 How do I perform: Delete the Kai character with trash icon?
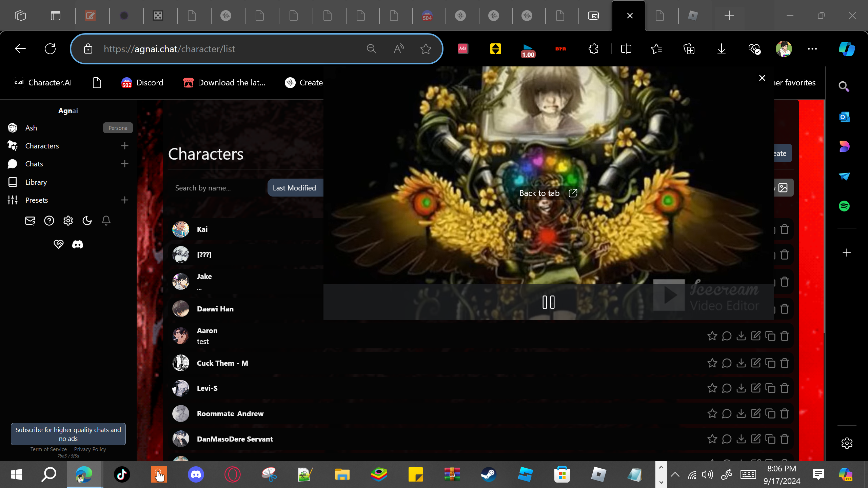pyautogui.click(x=785, y=229)
